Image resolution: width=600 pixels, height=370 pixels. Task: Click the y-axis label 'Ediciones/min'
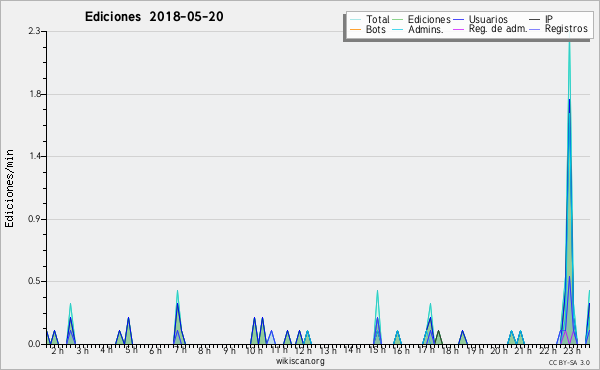point(9,188)
